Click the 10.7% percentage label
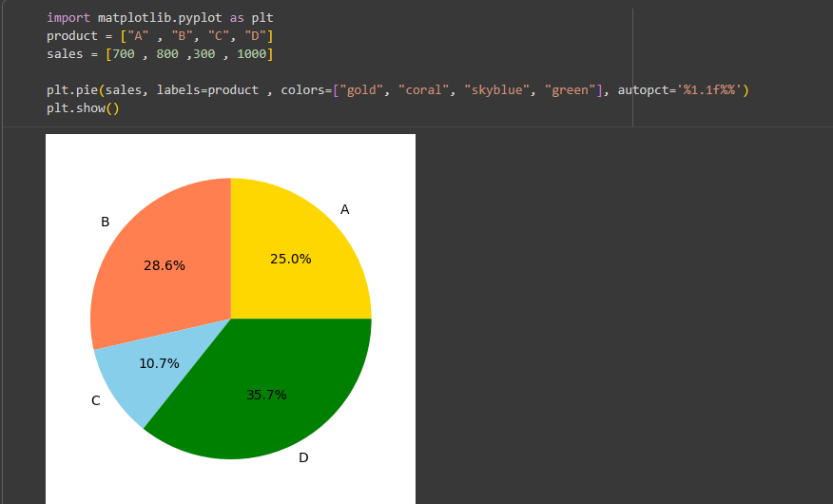The width and height of the screenshot is (833, 504). (x=159, y=364)
